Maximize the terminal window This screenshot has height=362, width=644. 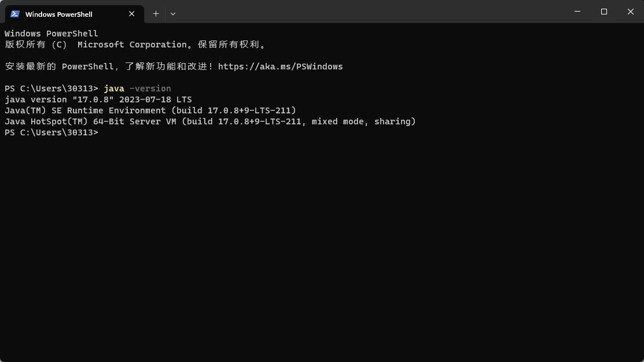[604, 12]
